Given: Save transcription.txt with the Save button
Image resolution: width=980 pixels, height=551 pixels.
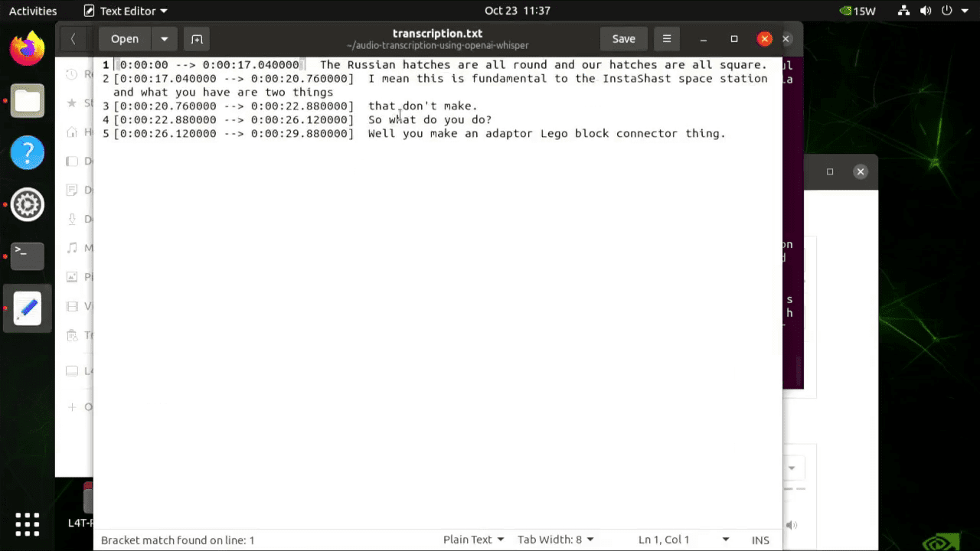Looking at the screenshot, I should tap(623, 38).
